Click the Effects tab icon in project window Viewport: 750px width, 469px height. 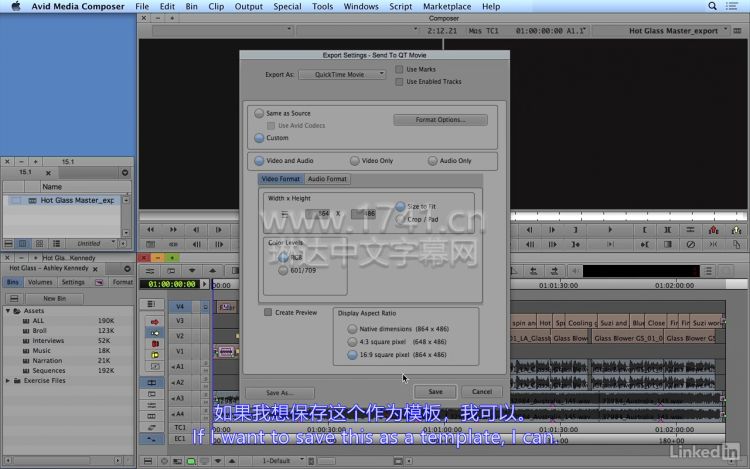coord(99,283)
